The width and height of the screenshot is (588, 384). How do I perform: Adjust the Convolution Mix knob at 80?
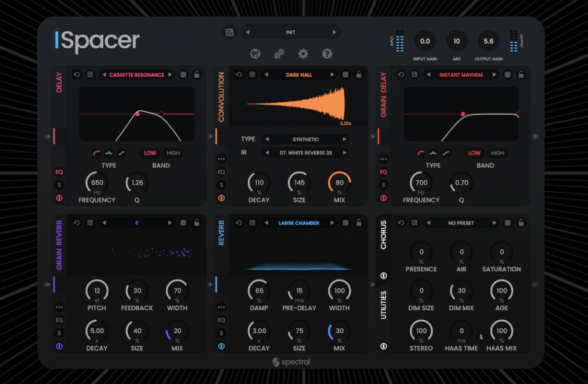[339, 183]
